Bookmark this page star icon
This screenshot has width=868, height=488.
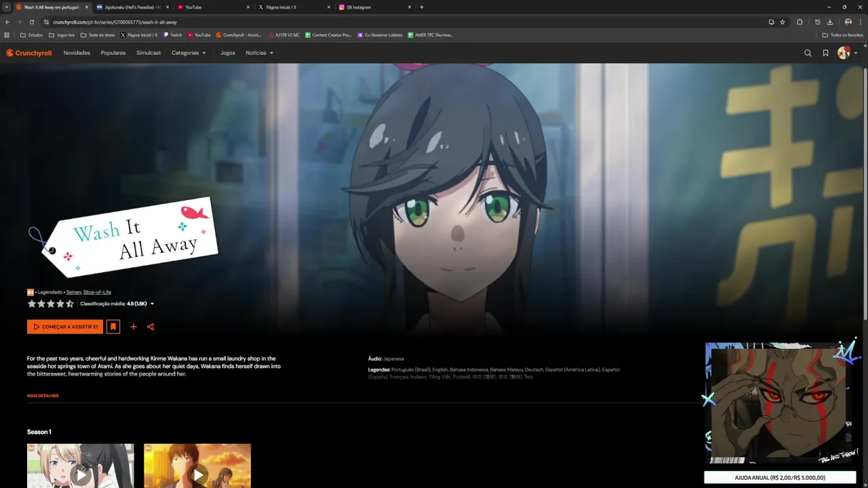pos(783,22)
